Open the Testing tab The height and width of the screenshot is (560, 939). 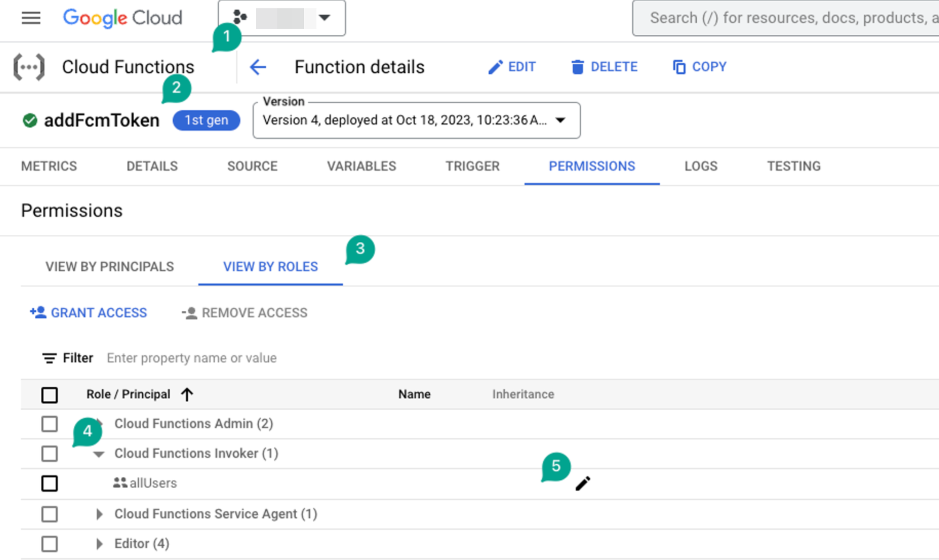(794, 166)
